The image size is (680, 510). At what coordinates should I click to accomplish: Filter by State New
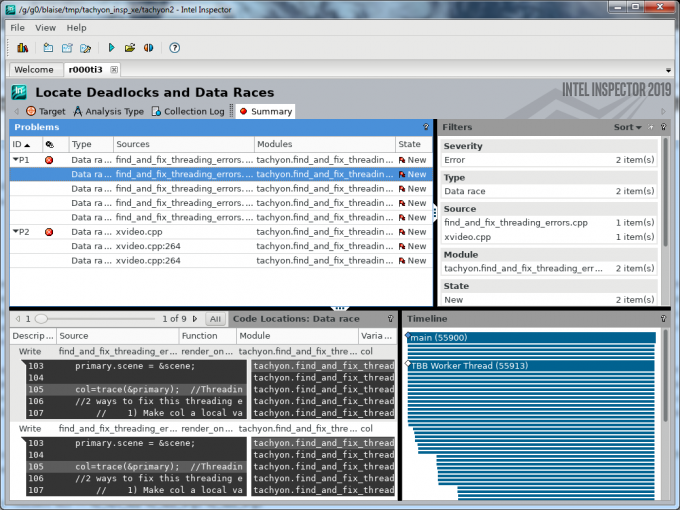point(549,300)
